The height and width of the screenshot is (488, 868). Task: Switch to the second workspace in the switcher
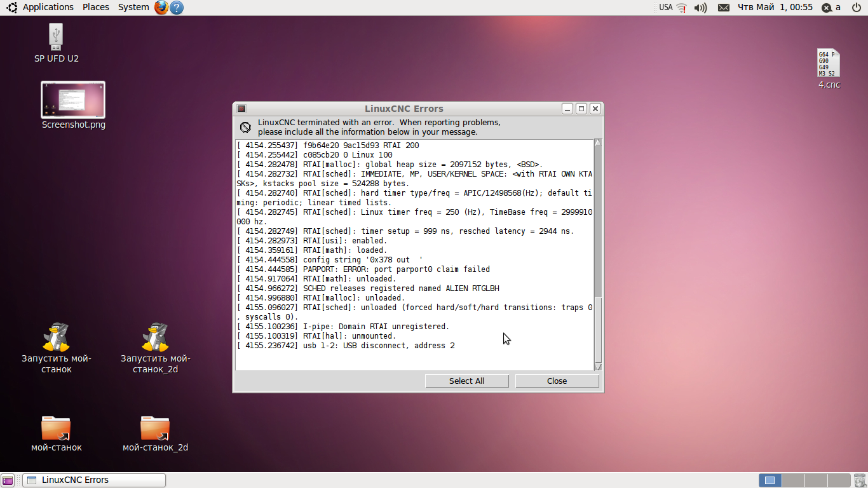click(793, 480)
